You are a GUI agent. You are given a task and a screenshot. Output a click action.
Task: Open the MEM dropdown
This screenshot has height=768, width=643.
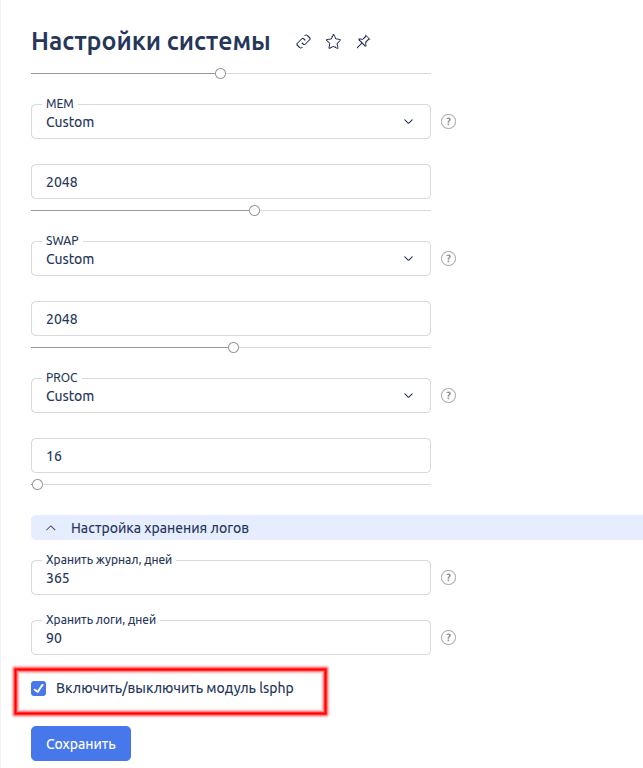231,122
